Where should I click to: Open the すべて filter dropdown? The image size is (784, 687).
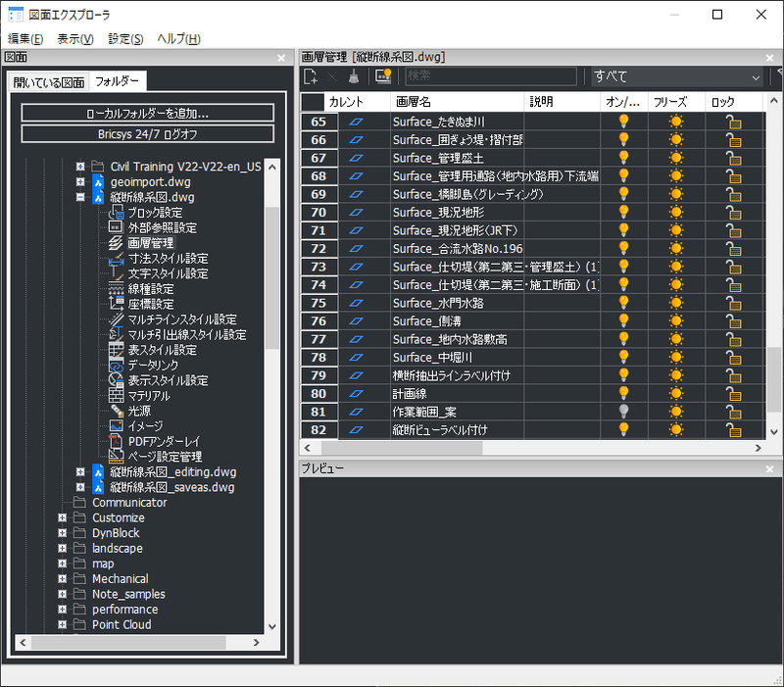[677, 76]
